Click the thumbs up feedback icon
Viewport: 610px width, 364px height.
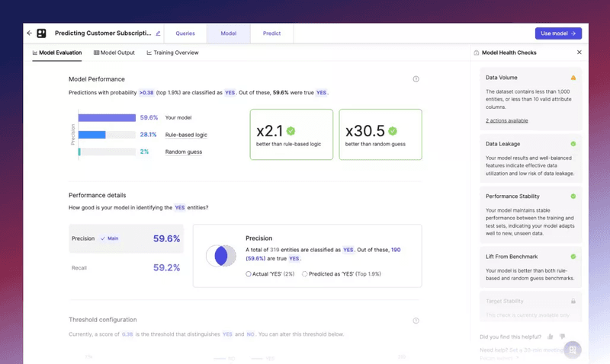point(550,337)
